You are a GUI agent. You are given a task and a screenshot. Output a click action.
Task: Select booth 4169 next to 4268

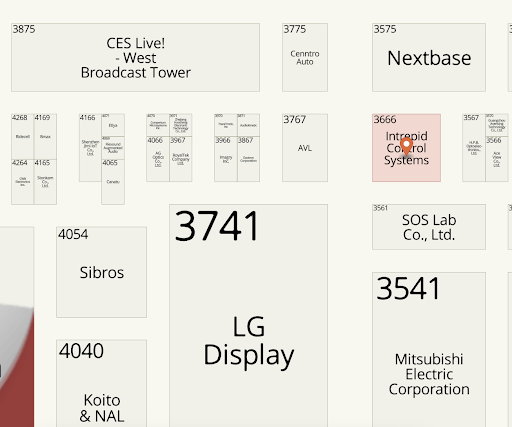pos(45,136)
